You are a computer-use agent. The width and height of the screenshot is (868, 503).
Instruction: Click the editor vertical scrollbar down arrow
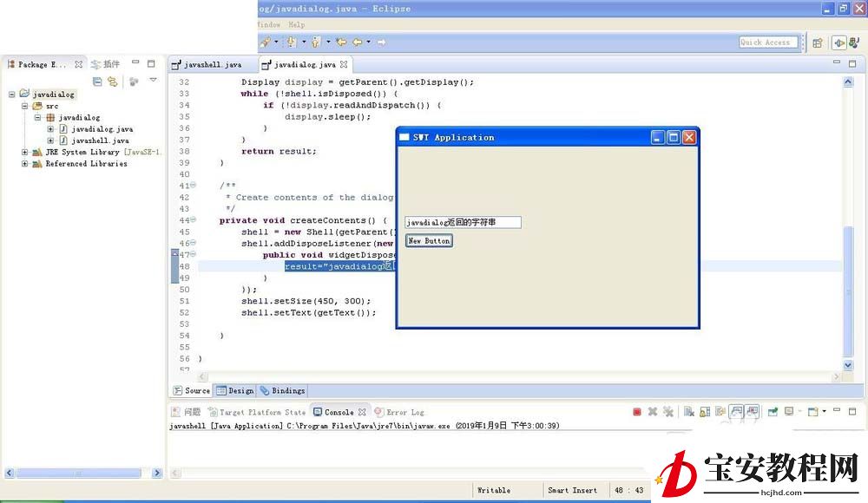(x=848, y=364)
